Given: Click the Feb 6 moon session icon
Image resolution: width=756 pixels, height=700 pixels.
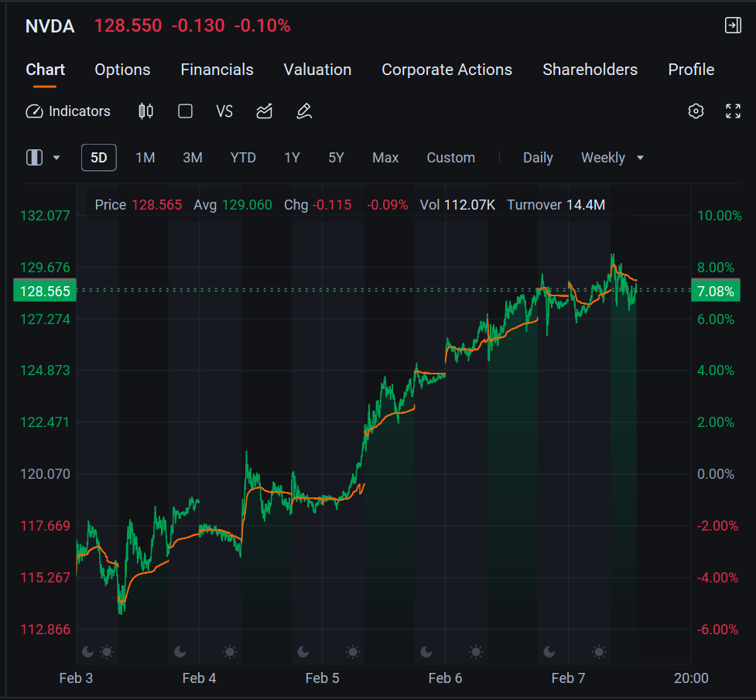Looking at the screenshot, I should (426, 652).
